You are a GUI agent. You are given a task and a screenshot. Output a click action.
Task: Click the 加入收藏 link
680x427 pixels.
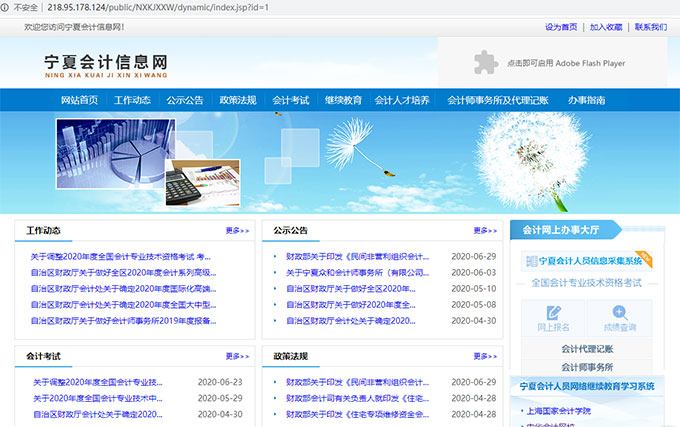click(606, 27)
